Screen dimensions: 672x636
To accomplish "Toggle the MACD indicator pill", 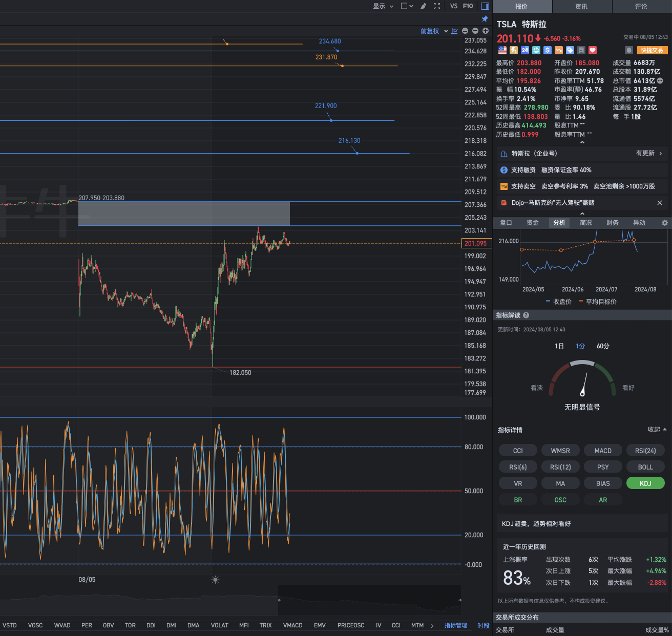I will click(603, 451).
